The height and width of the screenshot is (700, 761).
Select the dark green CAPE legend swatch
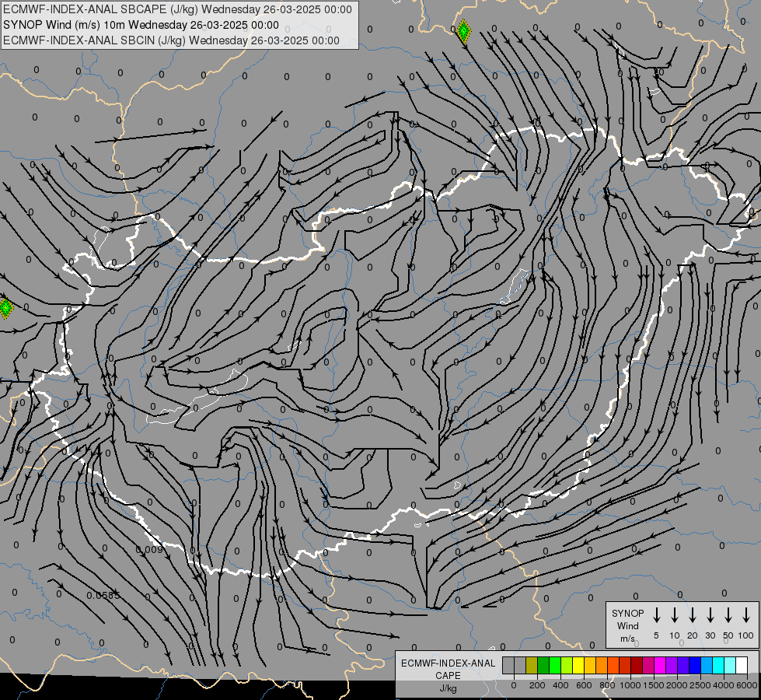(543, 665)
